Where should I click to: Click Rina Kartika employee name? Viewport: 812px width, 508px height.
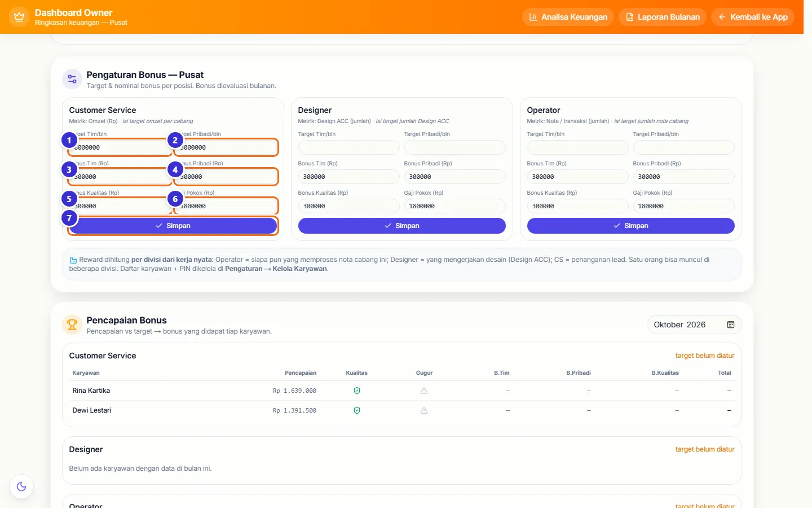tap(91, 391)
